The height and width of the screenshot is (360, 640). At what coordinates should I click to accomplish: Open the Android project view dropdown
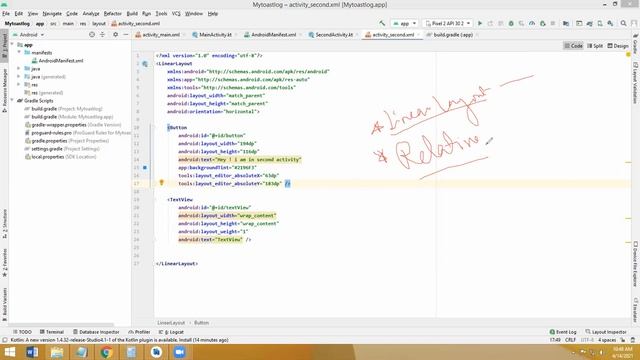[x=28, y=35]
